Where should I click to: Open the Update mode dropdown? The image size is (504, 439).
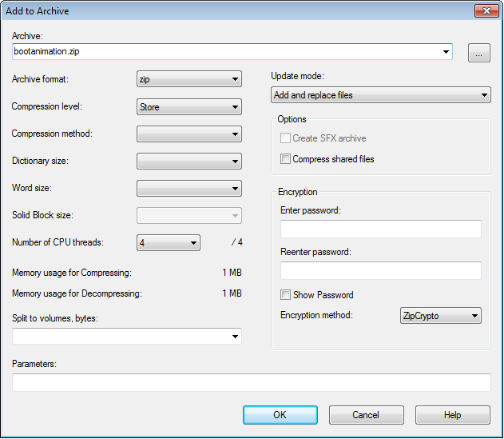pos(380,95)
